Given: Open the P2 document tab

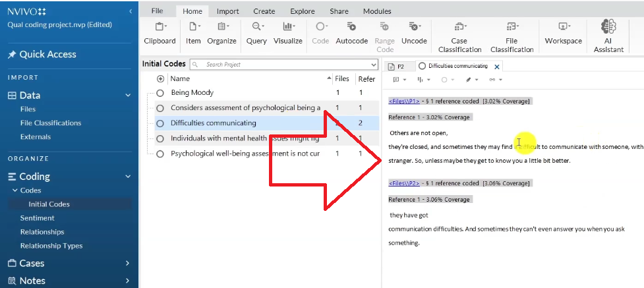Looking at the screenshot, I should click(x=396, y=67).
